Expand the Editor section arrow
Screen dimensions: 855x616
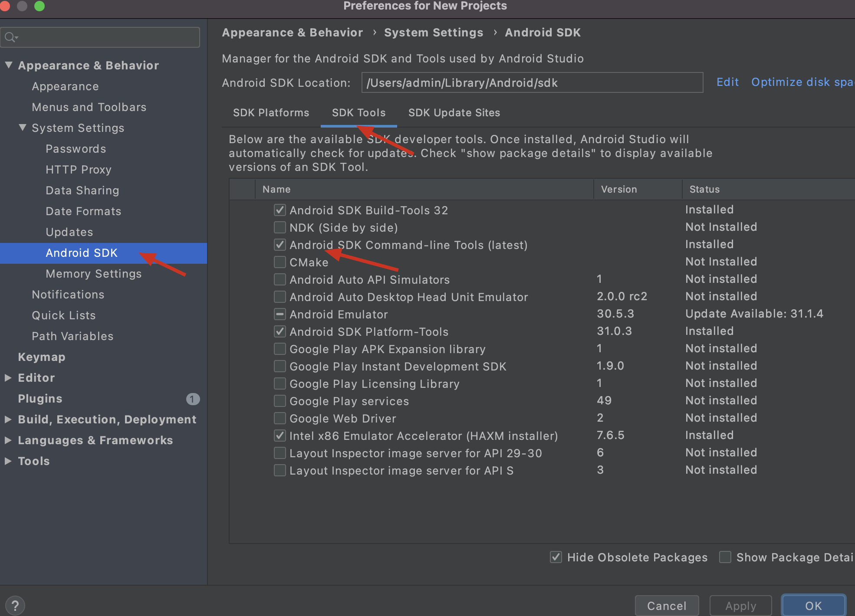pyautogui.click(x=8, y=378)
